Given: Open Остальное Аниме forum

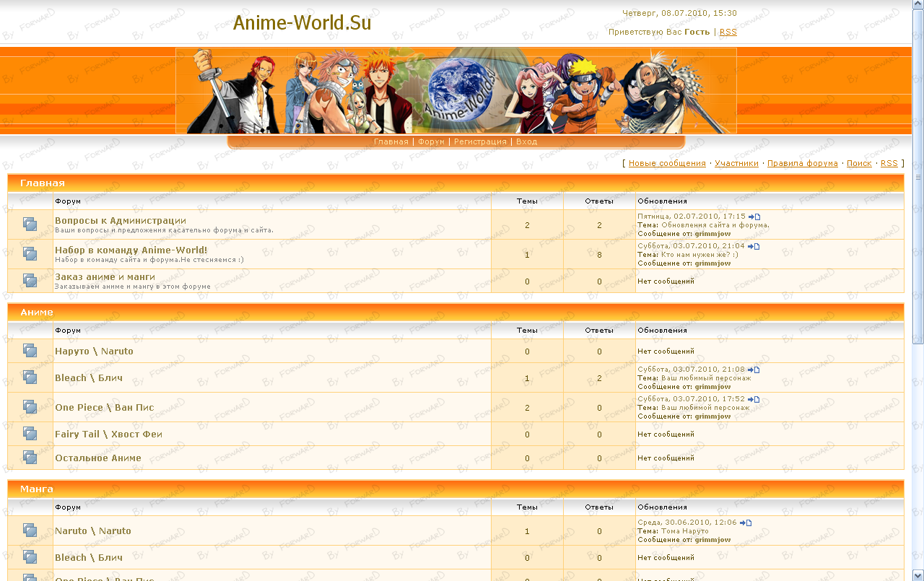Looking at the screenshot, I should (x=98, y=458).
